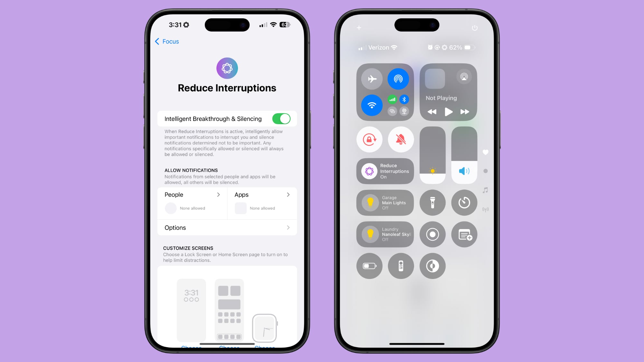Tap timer icon in Control Center
The height and width of the screenshot is (362, 644).
[x=464, y=202]
